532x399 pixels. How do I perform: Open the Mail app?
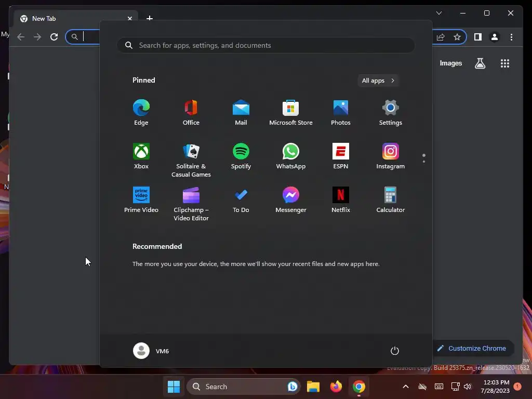(x=241, y=112)
